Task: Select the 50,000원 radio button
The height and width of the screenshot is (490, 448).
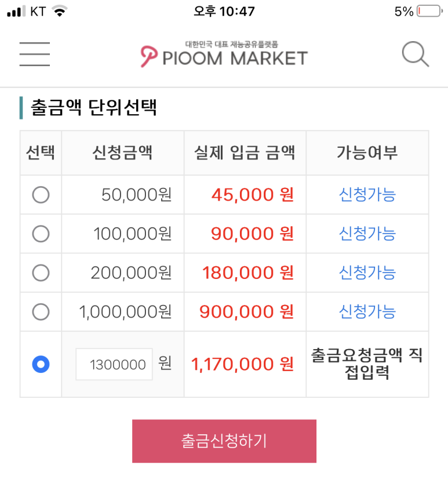Action: coord(41,195)
